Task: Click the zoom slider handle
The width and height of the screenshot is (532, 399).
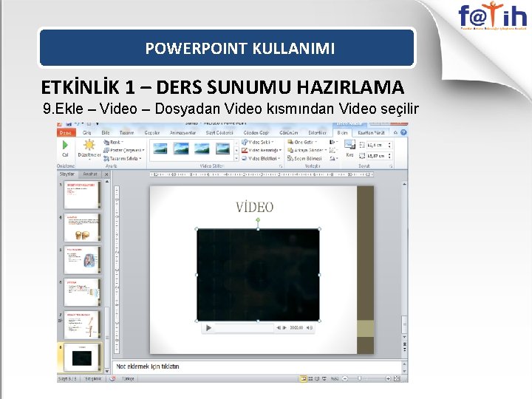Action: [359, 378]
